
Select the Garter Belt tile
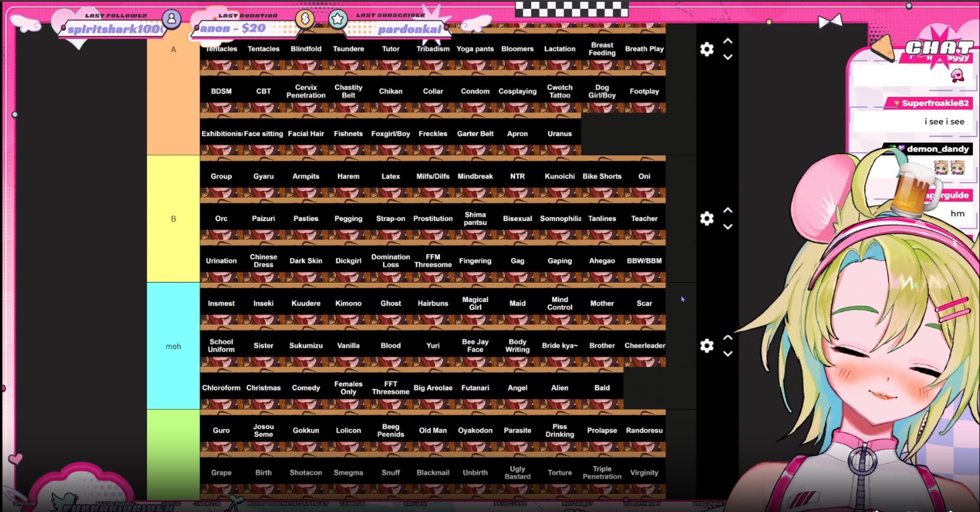[x=475, y=134]
